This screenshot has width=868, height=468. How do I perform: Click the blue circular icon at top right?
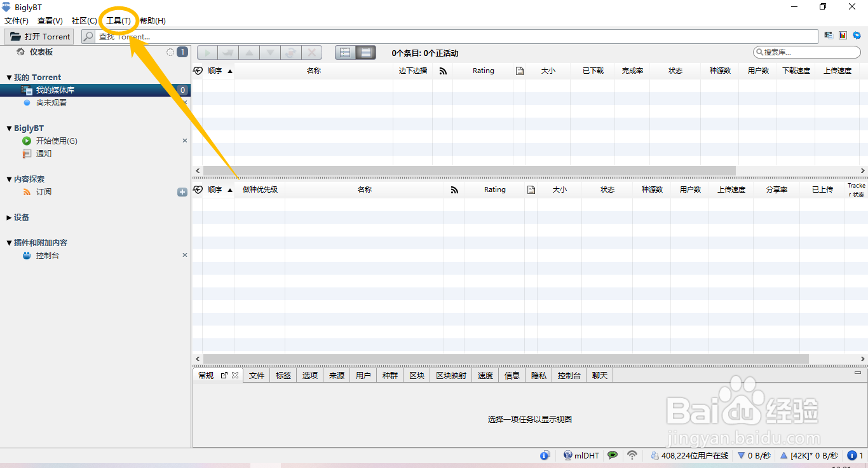pyautogui.click(x=857, y=36)
